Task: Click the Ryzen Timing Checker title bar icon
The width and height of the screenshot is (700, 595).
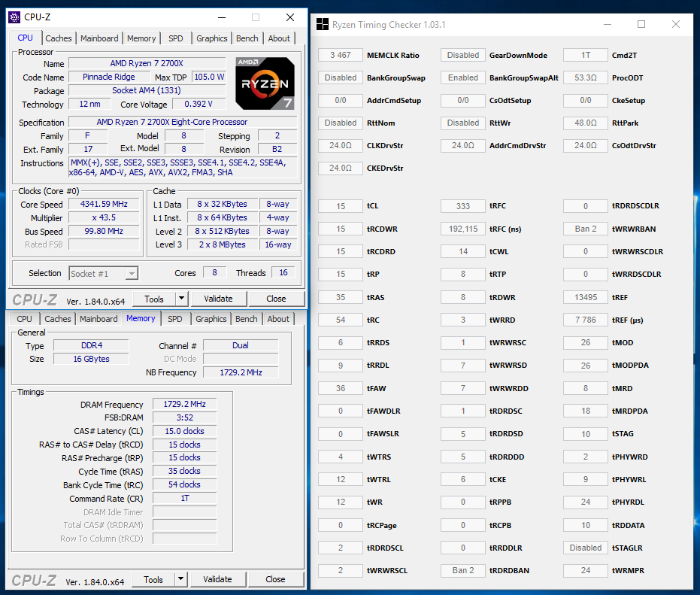Action: [x=323, y=24]
